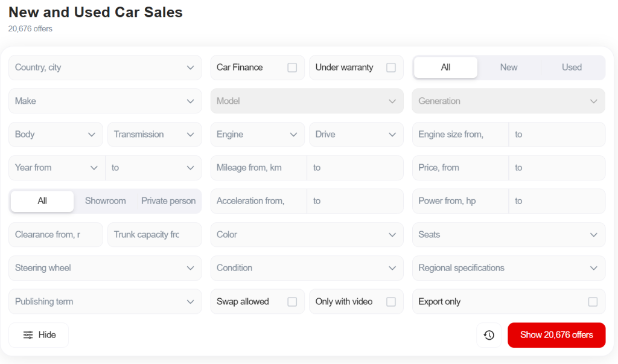The image size is (618, 364).
Task: Open the Generation dropdown
Action: tap(509, 101)
